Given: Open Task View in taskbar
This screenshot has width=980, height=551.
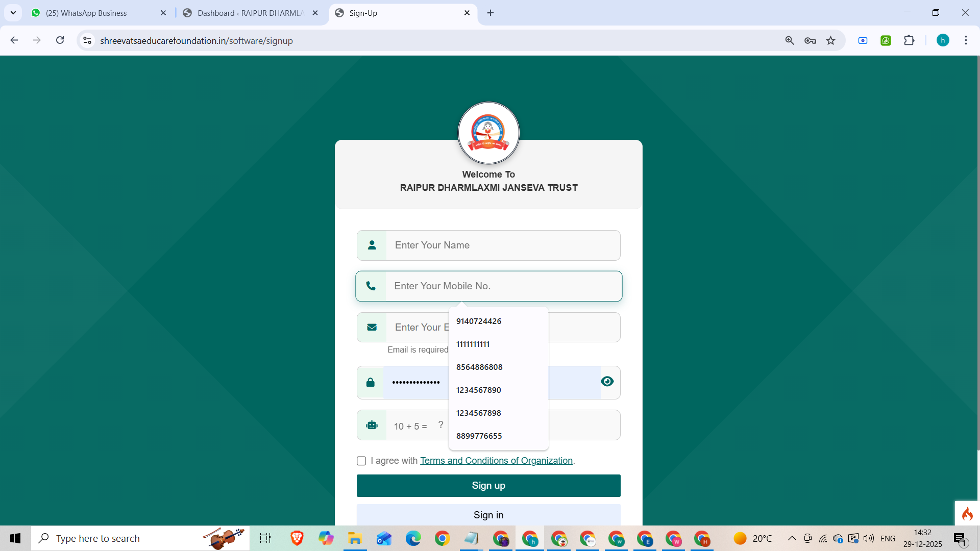Looking at the screenshot, I should (265, 538).
